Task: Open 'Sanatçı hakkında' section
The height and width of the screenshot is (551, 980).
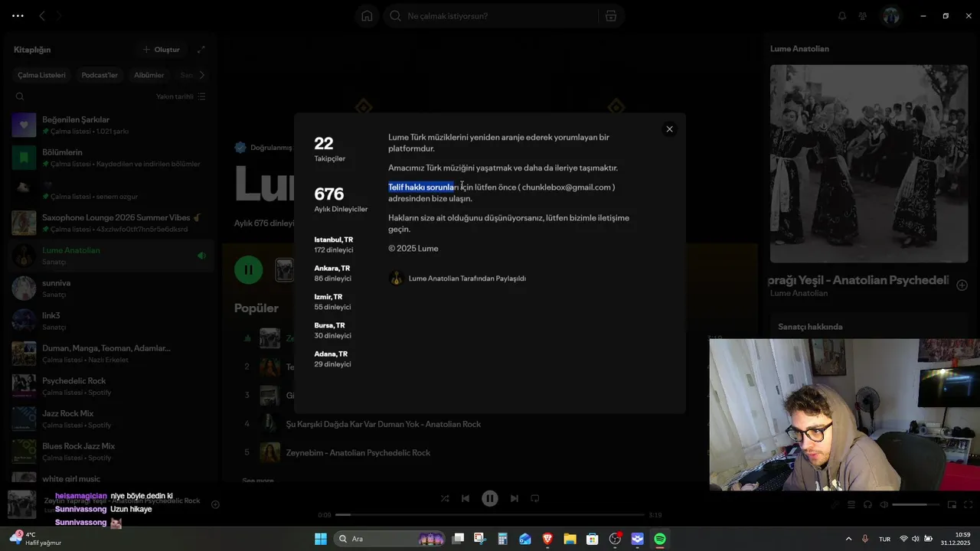Action: point(810,327)
